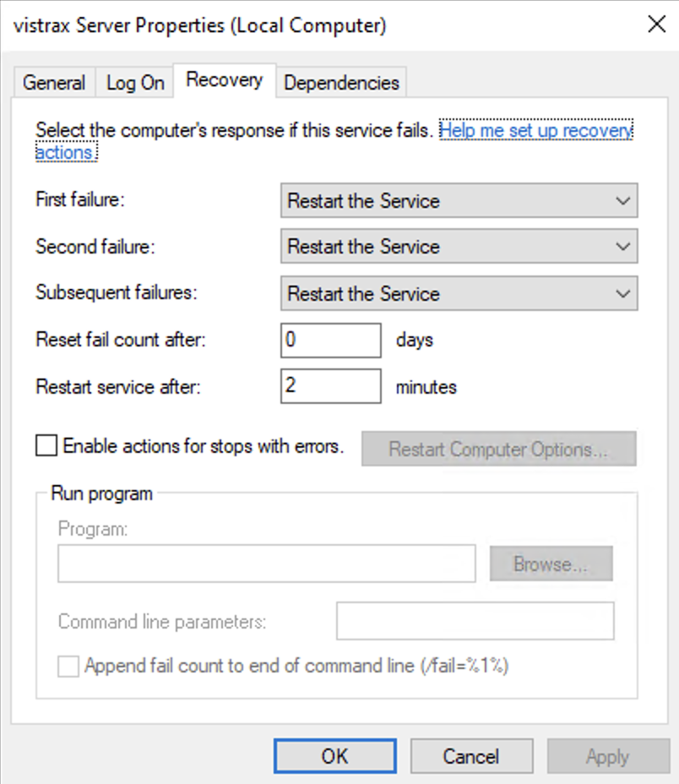Select the Recovery tab
The width and height of the screenshot is (679, 784).
point(224,80)
